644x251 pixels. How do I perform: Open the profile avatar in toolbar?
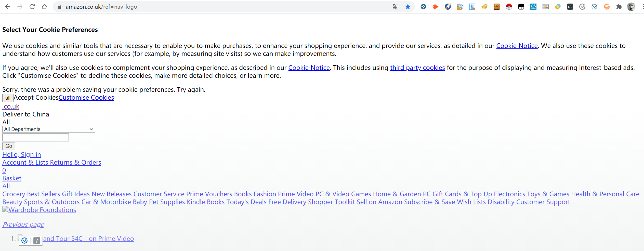tap(631, 7)
